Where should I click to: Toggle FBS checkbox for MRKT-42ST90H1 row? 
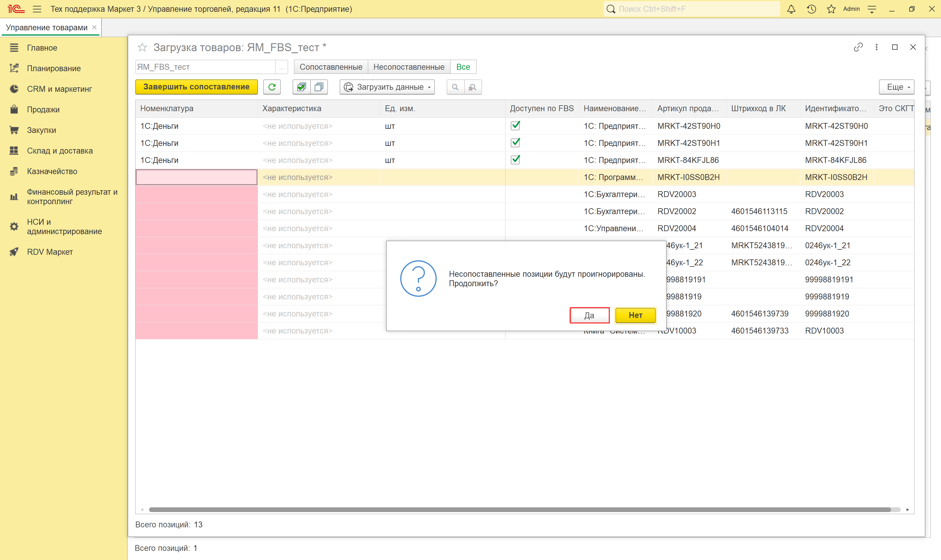pyautogui.click(x=515, y=143)
